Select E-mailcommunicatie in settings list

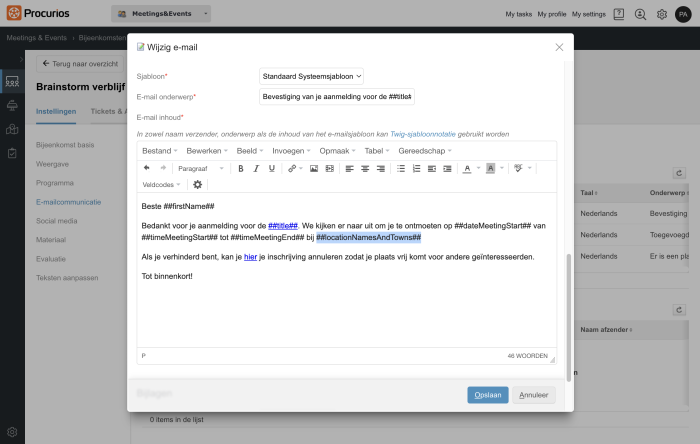(69, 202)
